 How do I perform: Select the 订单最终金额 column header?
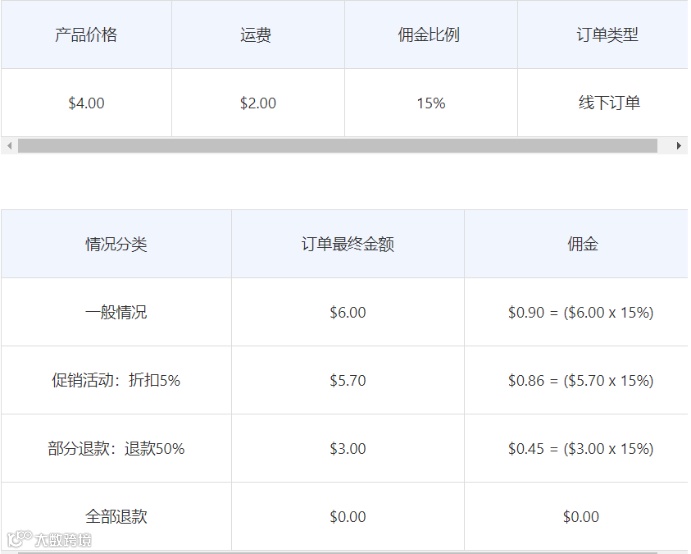[348, 244]
